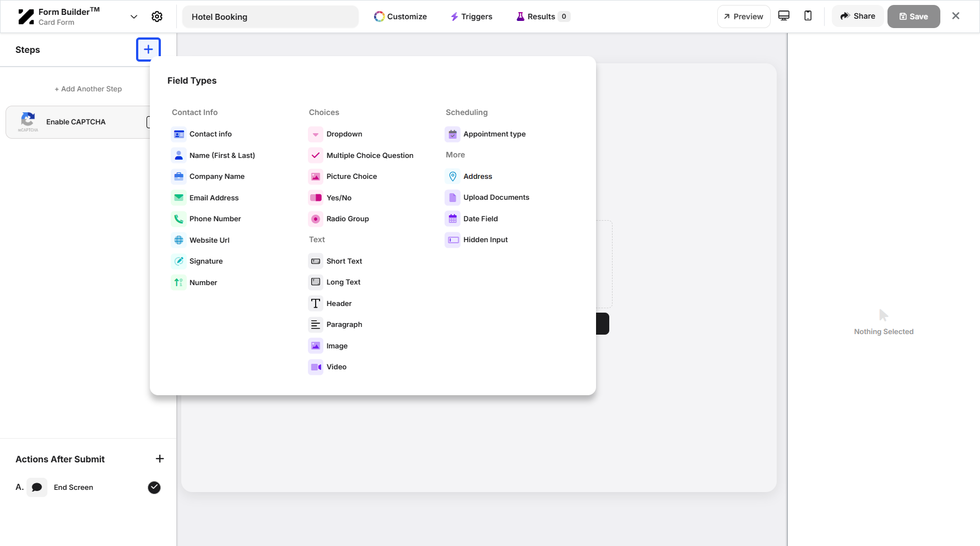Add the Upload Documents field
The image size is (980, 546).
(487, 197)
